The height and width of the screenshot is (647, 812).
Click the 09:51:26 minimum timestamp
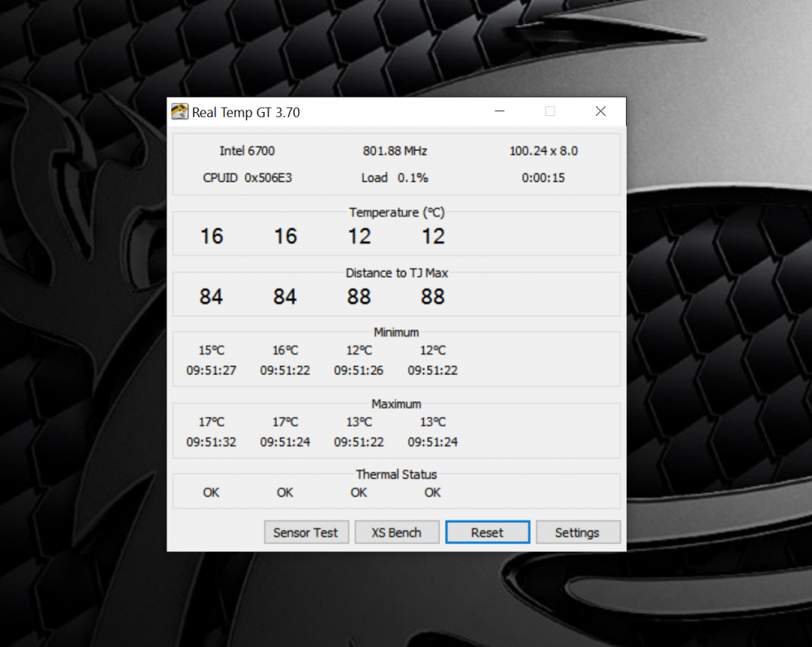click(359, 371)
